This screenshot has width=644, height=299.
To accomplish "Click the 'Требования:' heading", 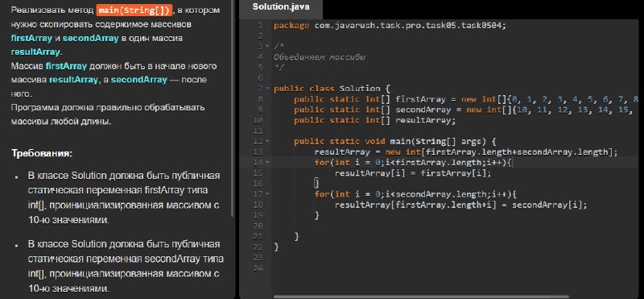I will click(x=42, y=153).
